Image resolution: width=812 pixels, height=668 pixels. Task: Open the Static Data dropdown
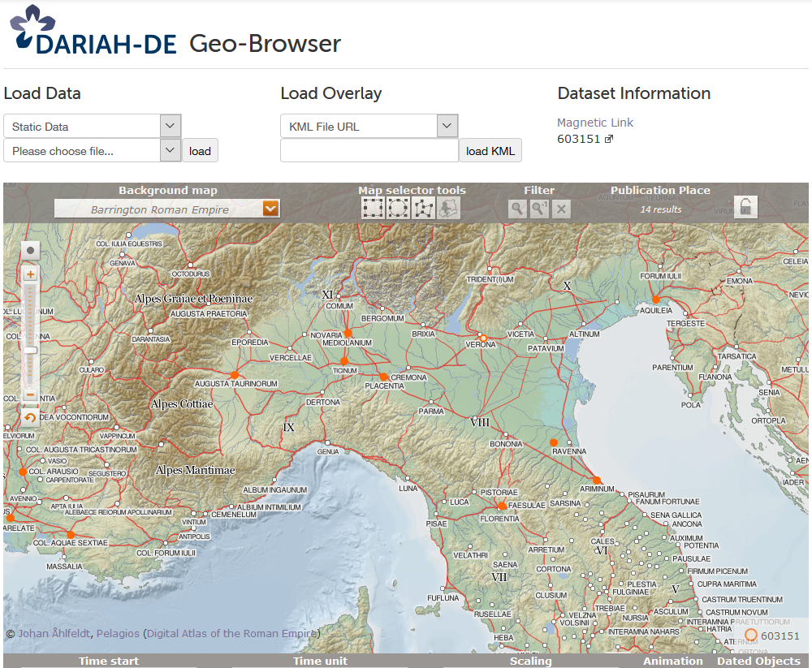93,127
